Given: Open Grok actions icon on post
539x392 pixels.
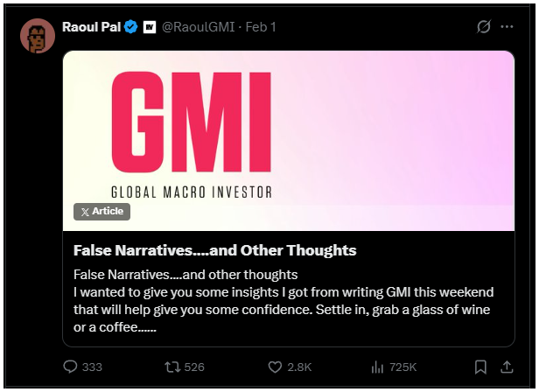Looking at the screenshot, I should [482, 27].
